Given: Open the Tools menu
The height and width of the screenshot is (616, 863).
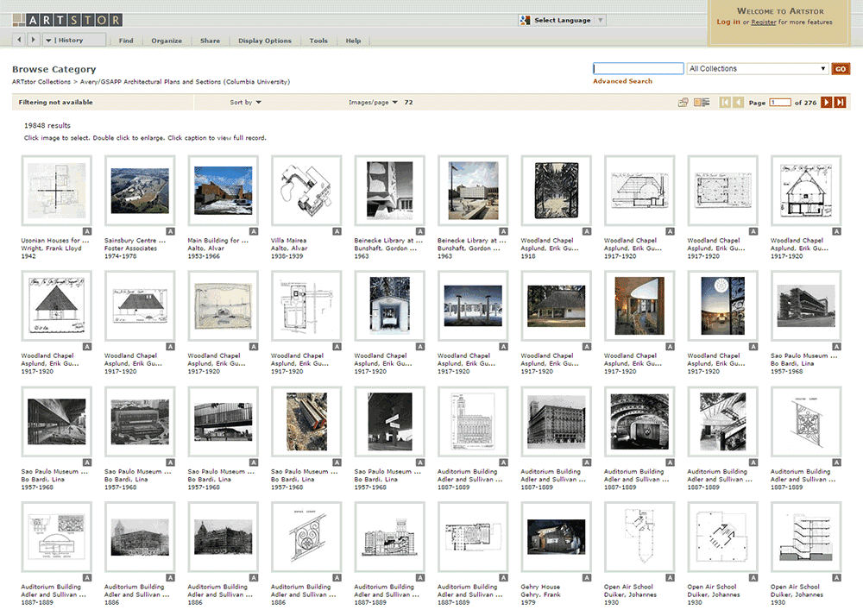Looking at the screenshot, I should coord(318,41).
